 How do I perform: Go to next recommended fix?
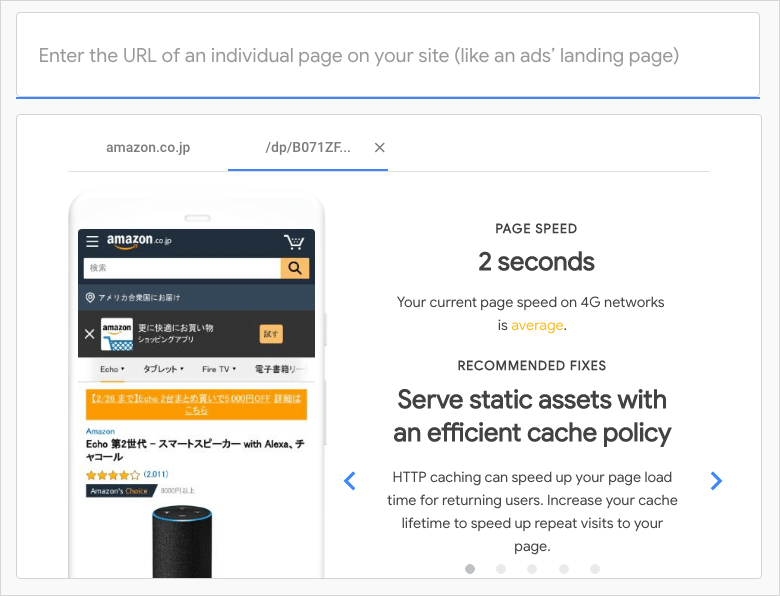716,481
